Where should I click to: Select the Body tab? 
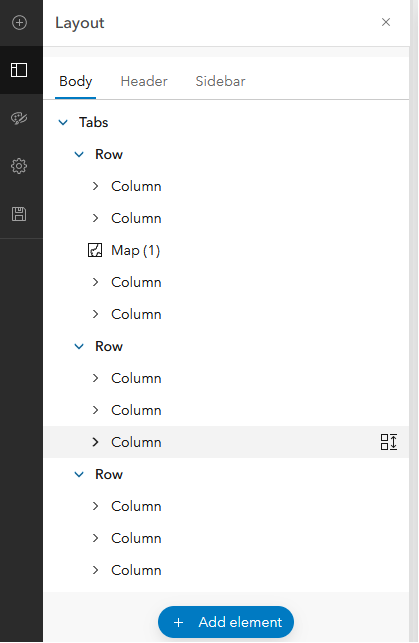(x=75, y=81)
